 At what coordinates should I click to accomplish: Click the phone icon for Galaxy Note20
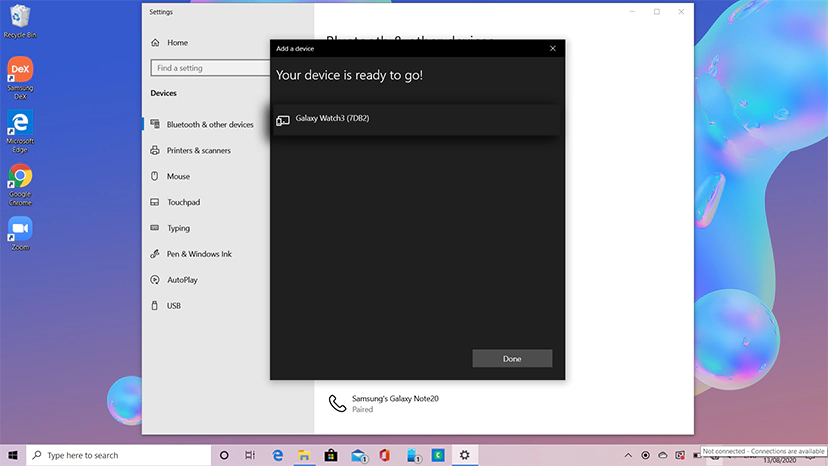[x=337, y=404]
